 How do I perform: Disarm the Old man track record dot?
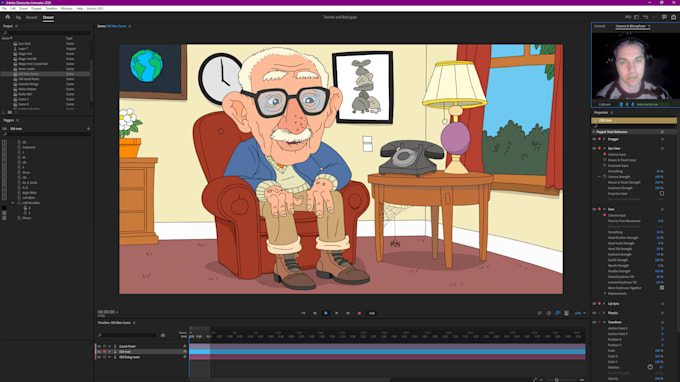[104, 352]
